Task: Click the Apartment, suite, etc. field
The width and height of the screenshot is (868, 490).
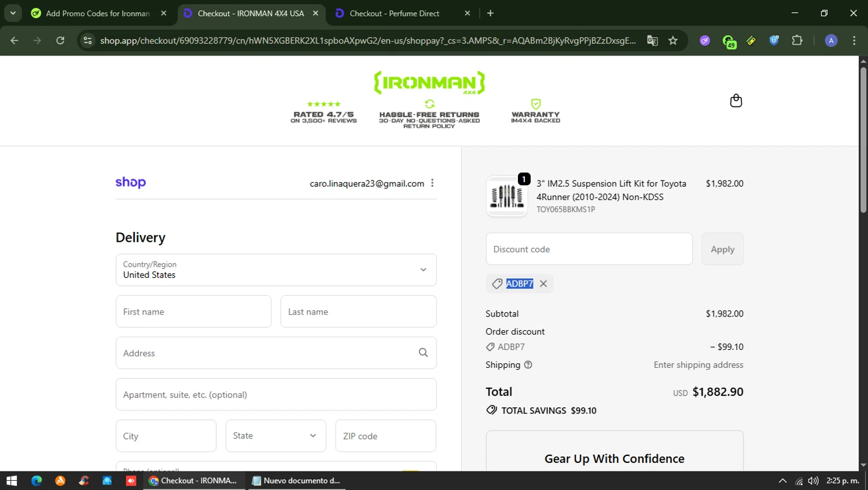Action: [276, 395]
